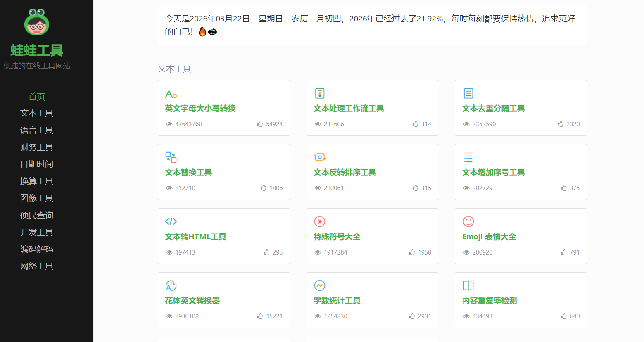The image size is (644, 342).
Task: Click the numbered list icon for adding sequence numbers
Action: (x=468, y=157)
